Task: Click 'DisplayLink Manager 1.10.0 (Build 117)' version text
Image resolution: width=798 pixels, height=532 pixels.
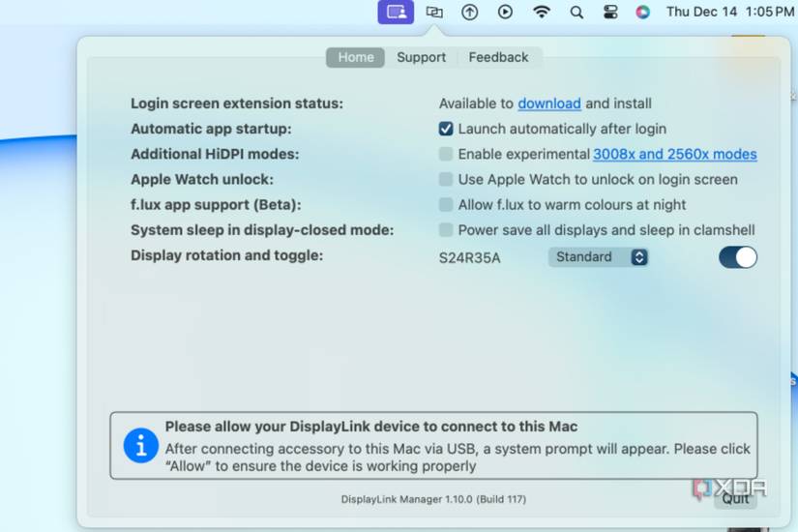Action: pyautogui.click(x=433, y=499)
